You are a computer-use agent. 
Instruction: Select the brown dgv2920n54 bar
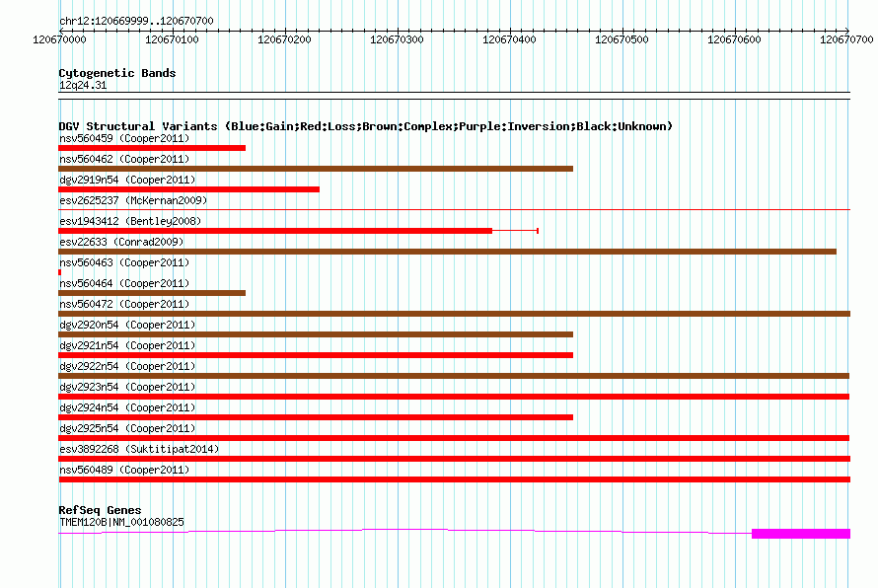[316, 334]
